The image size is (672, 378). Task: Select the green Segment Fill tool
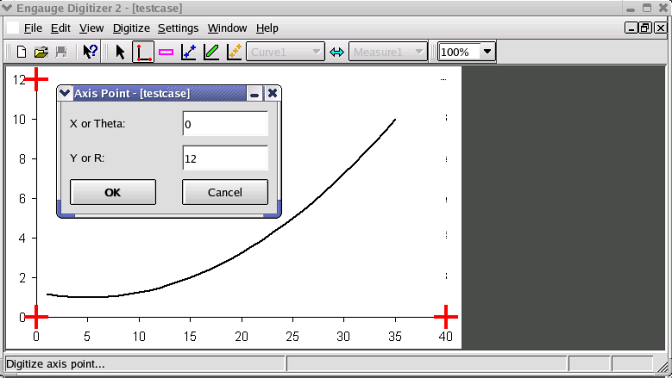point(211,52)
